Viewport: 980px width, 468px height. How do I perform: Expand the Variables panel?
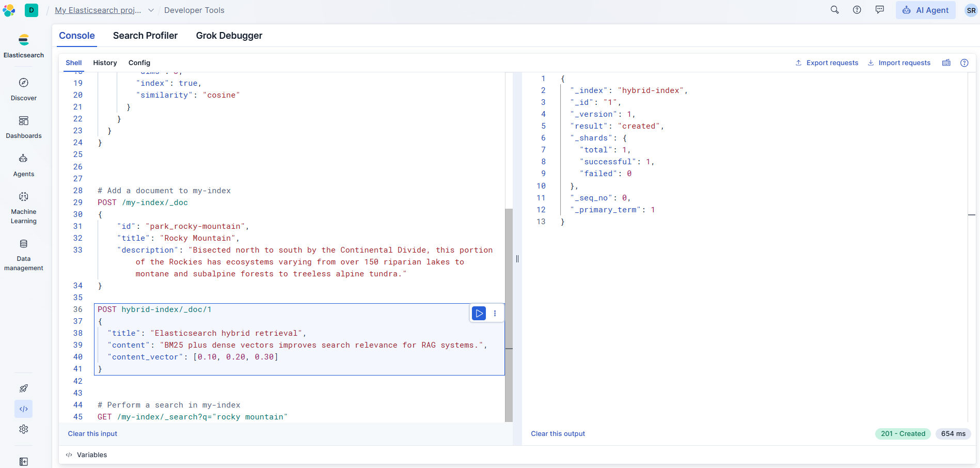[x=87, y=455]
